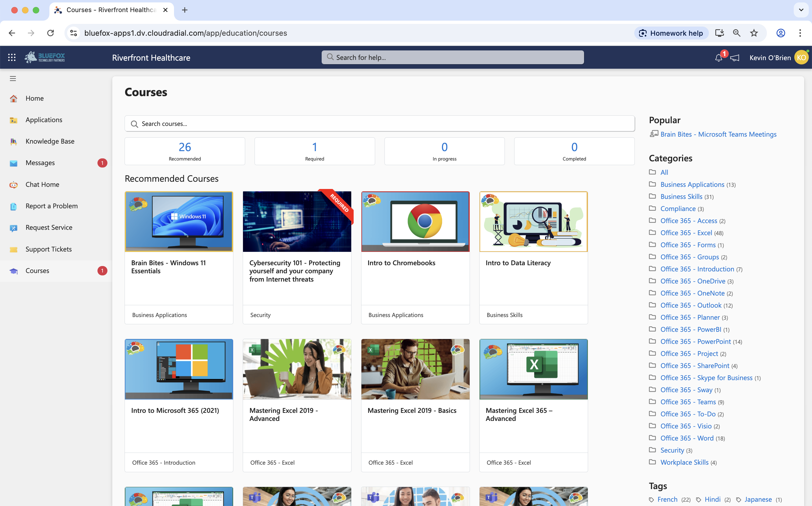
Task: Show the 0 In progress courses
Action: (444, 151)
